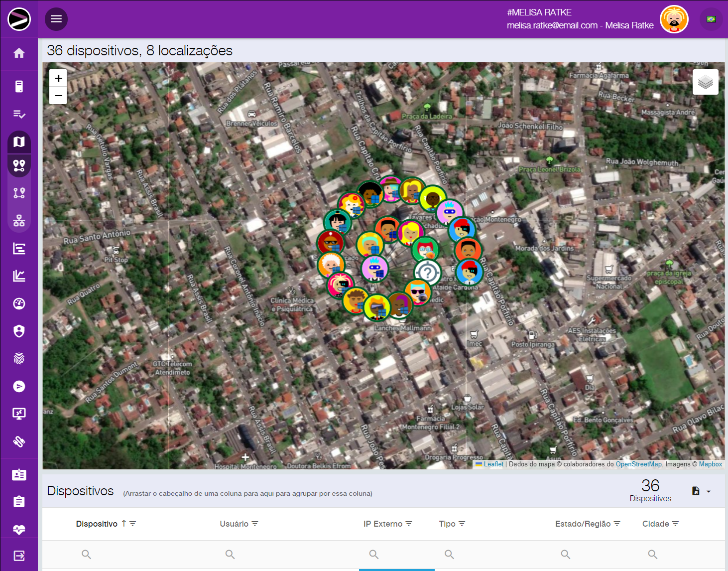728x571 pixels.
Task: Open the device list sidebar item
Action: click(x=19, y=87)
